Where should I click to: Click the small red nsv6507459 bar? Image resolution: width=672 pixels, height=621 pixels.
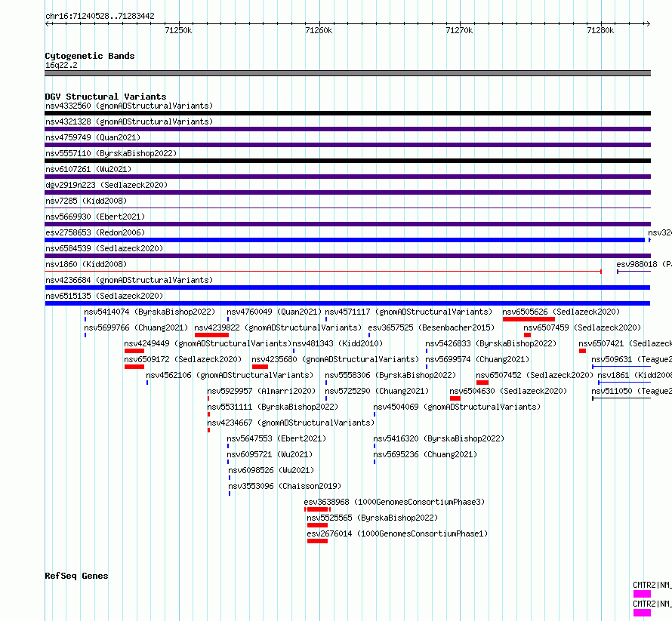click(x=528, y=335)
